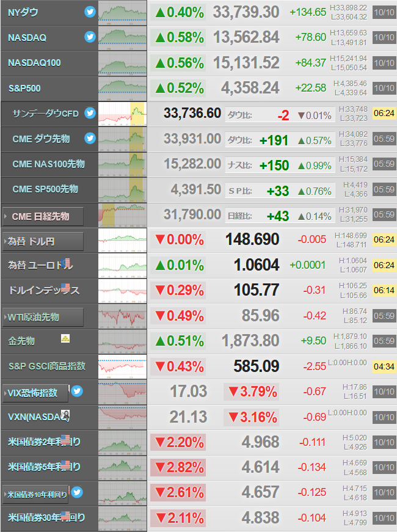Click the サンデーダウCFD price 33,736.60
Image resolution: width=397 pixels, height=532 pixels.
[x=192, y=113]
